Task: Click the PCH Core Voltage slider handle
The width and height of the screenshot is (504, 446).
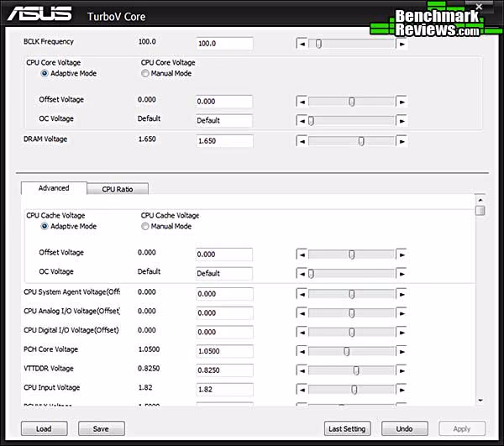Action: pos(346,352)
